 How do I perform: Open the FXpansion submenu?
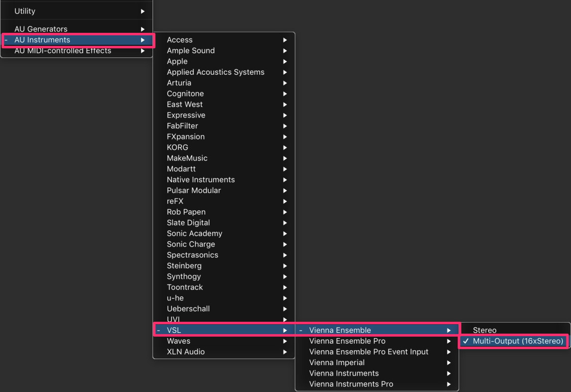point(224,136)
